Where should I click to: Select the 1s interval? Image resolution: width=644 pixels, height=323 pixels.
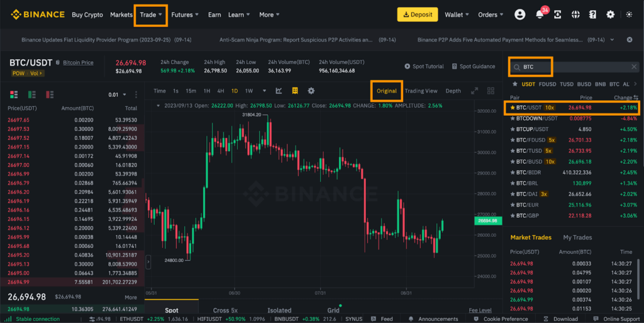click(x=175, y=91)
